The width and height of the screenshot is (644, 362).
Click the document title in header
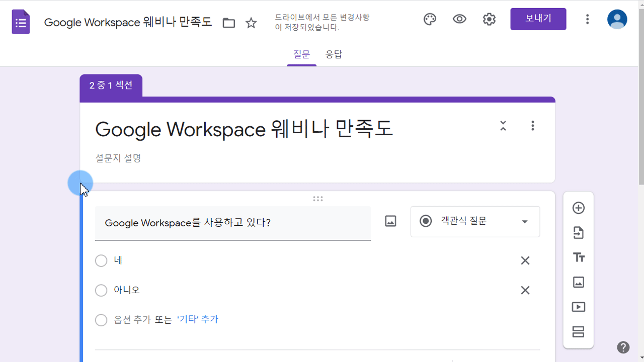(128, 23)
